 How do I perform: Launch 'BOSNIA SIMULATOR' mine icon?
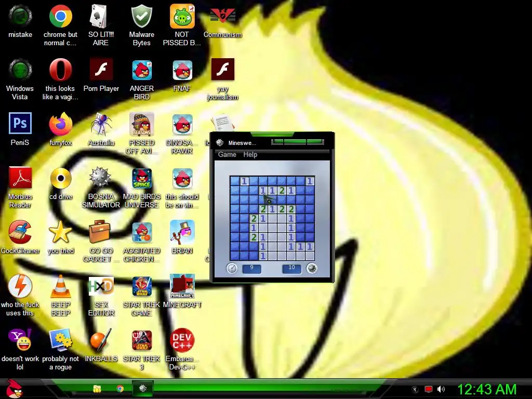tap(100, 177)
